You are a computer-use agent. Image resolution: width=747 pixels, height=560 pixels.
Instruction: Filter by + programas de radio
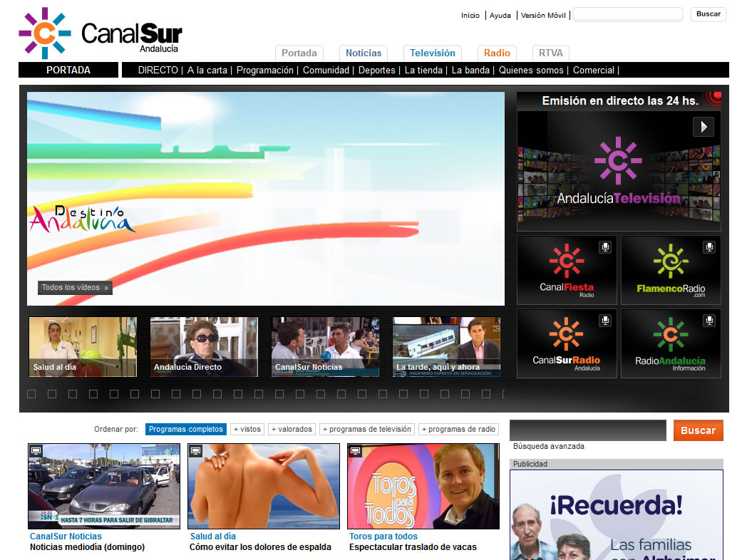coord(459,429)
